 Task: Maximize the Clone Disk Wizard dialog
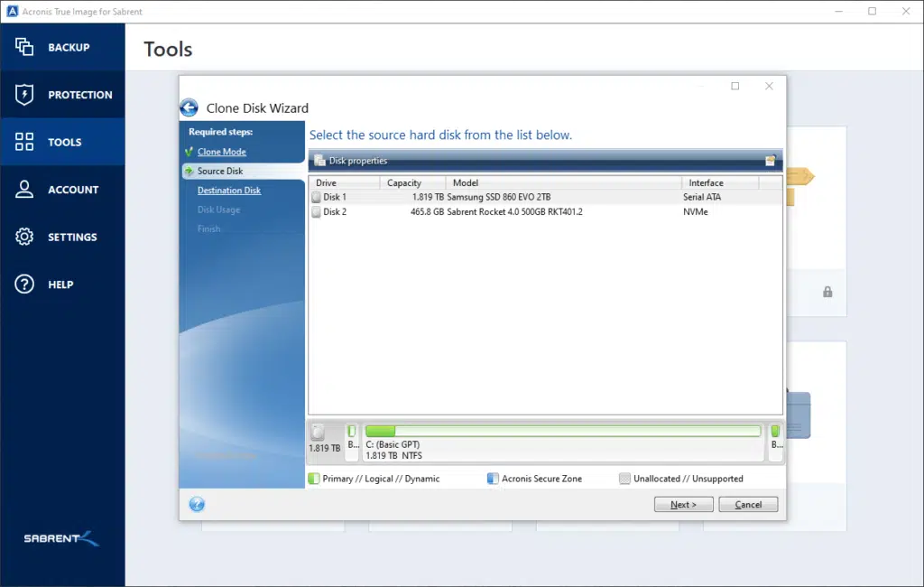point(735,86)
